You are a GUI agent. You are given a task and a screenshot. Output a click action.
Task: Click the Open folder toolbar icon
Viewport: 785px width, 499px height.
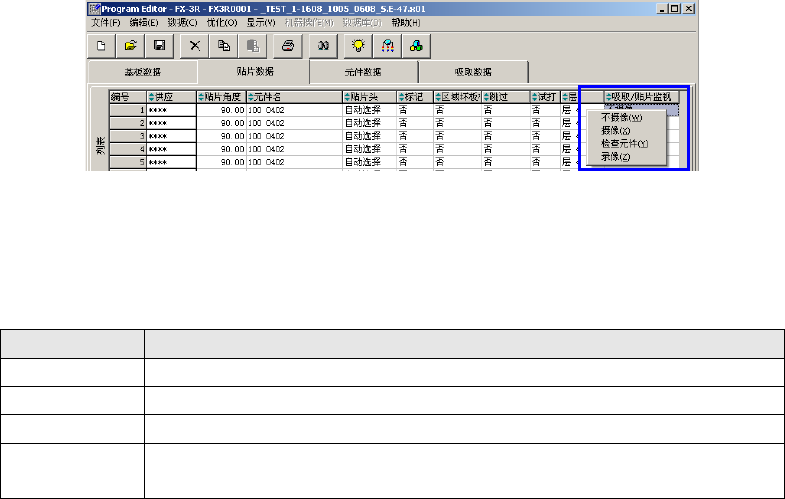coord(131,45)
